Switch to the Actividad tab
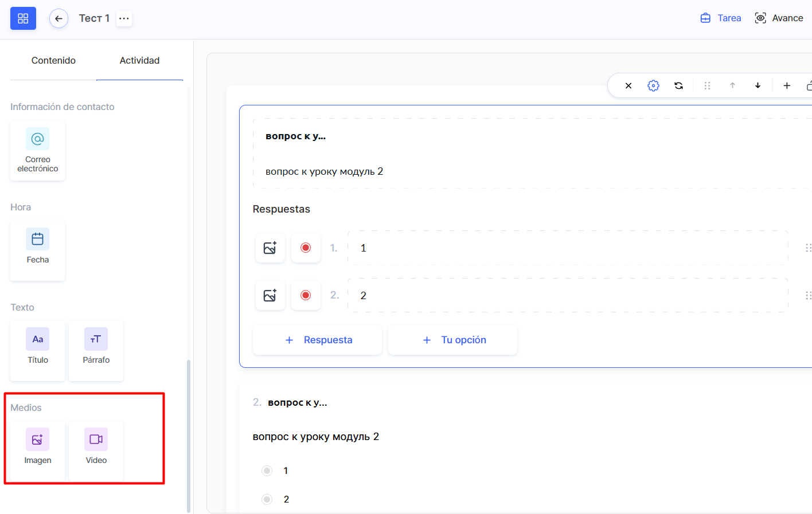Viewport: 812px width, 514px height. (x=139, y=60)
